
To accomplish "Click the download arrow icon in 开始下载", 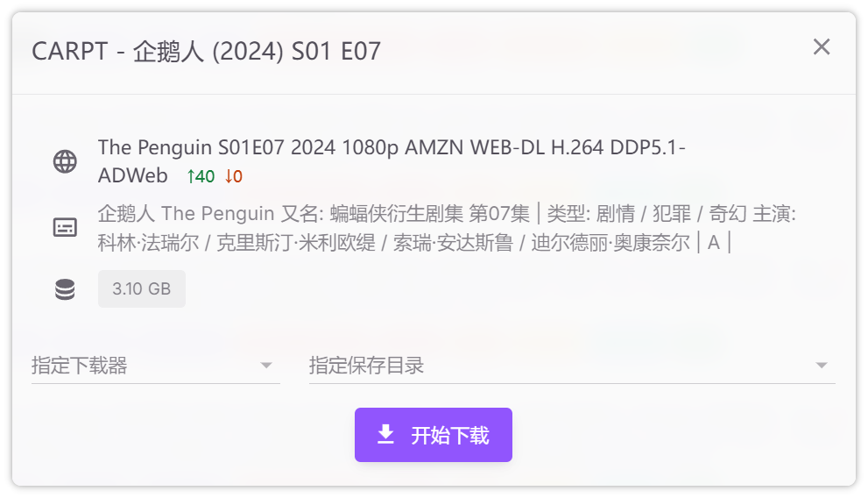I will [x=385, y=435].
